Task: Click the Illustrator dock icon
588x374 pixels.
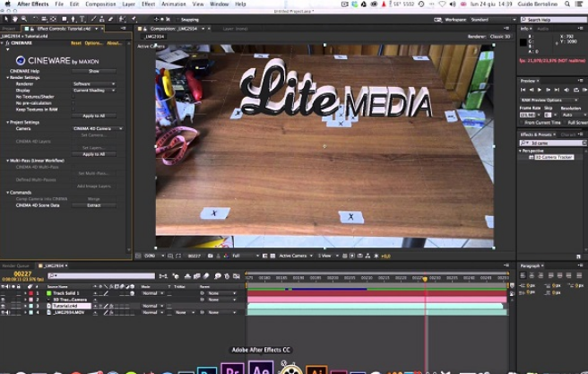Action: pos(317,370)
